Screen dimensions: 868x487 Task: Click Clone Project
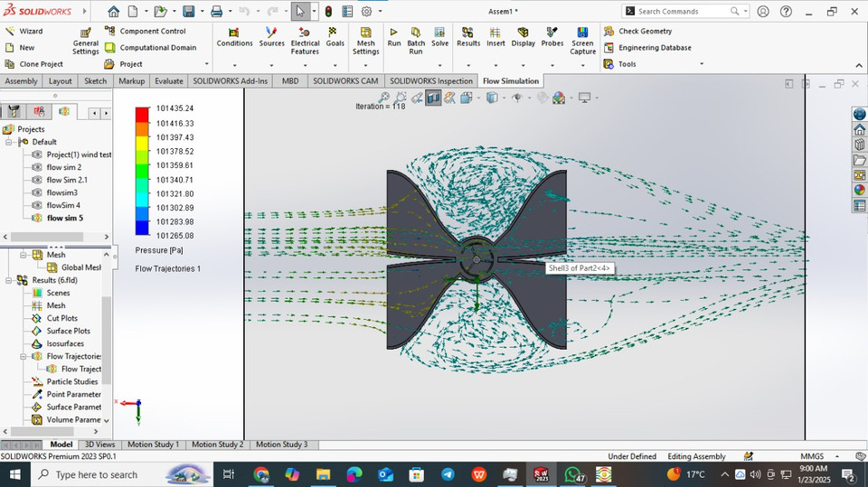[x=33, y=64]
